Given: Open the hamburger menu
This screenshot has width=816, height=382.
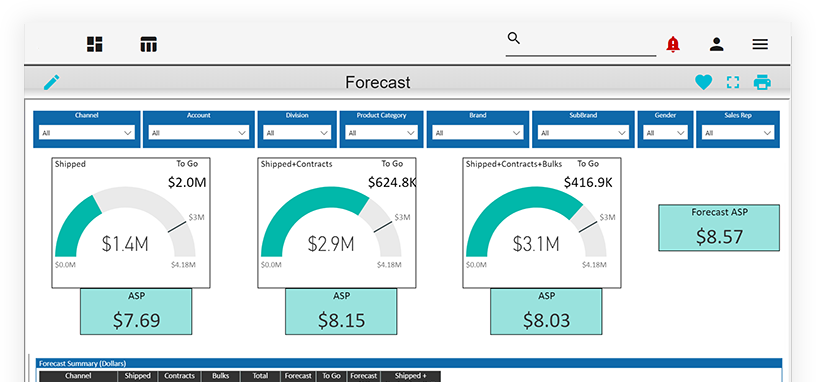Looking at the screenshot, I should click(760, 44).
